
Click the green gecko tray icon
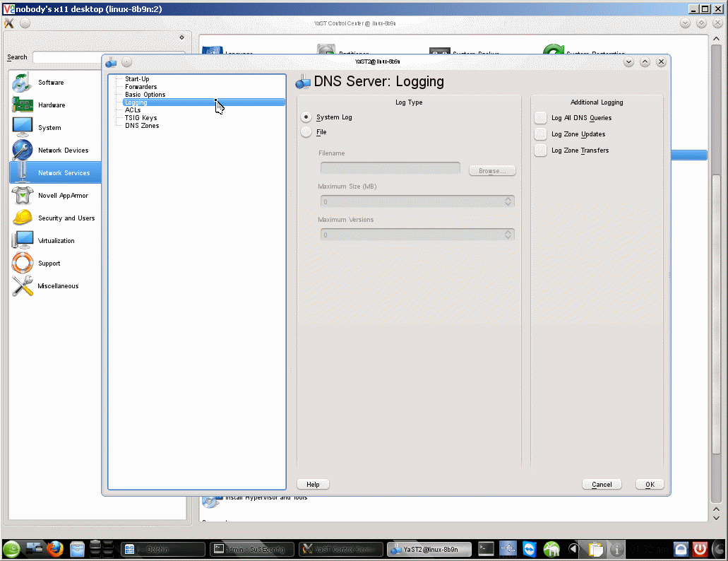pyautogui.click(x=551, y=550)
